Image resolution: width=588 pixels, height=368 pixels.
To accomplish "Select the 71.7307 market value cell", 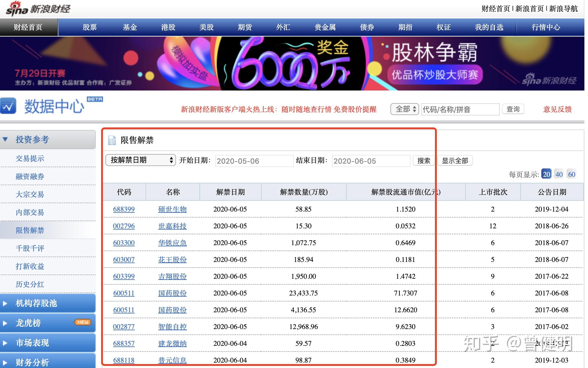I will [405, 293].
